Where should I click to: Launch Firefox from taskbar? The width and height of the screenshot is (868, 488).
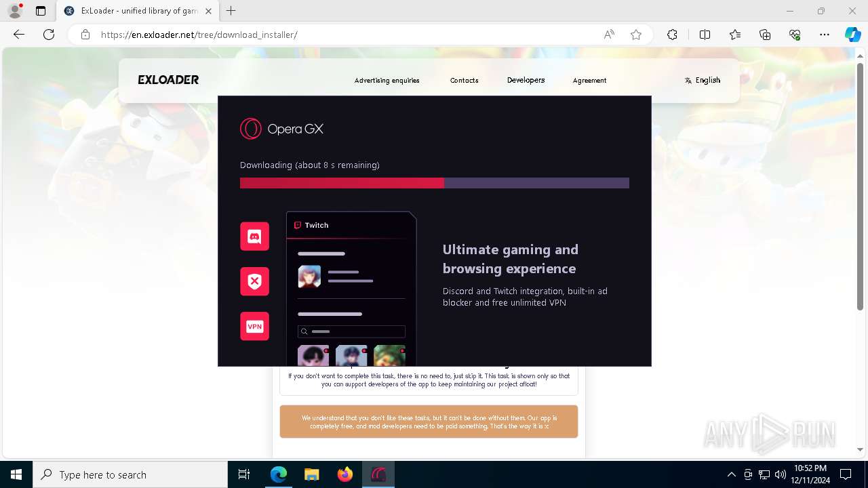tap(345, 474)
